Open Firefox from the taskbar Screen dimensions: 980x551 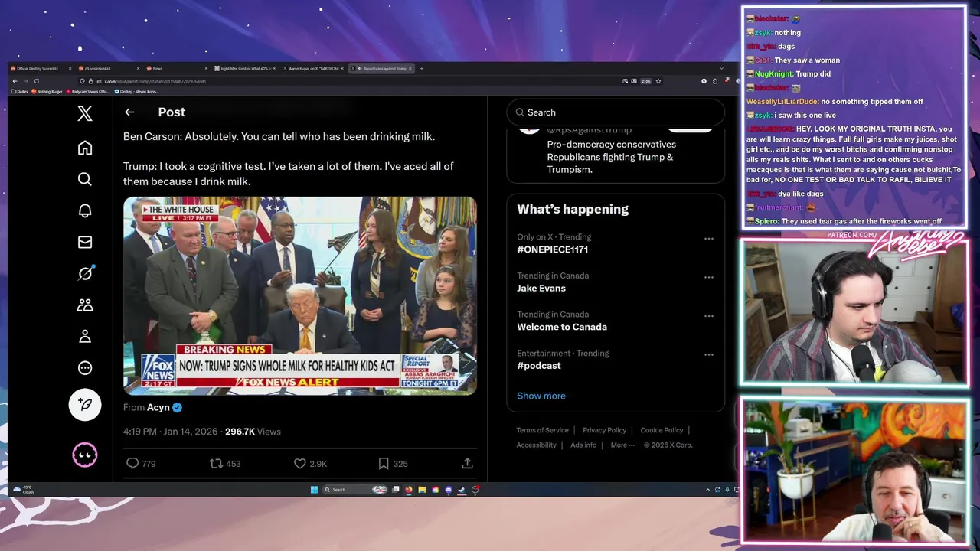[x=409, y=490]
